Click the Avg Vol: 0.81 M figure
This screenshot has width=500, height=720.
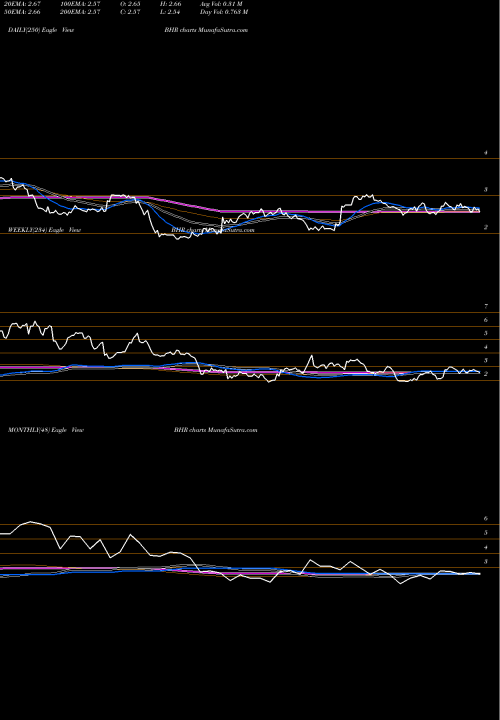221,4
